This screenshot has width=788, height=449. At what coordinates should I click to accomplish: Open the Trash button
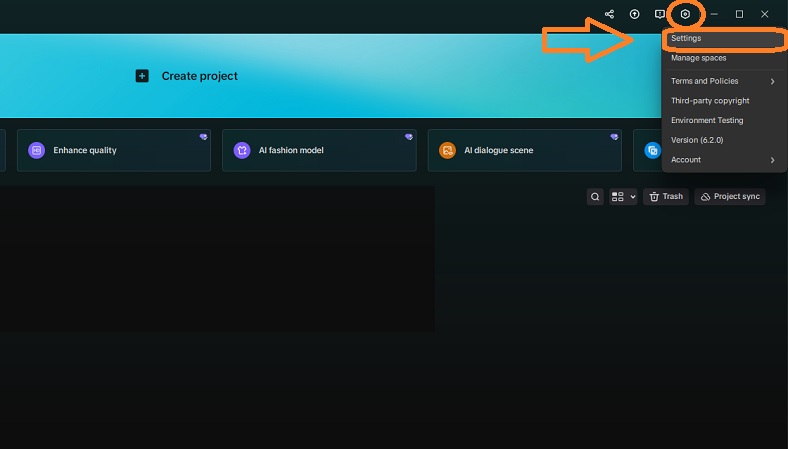[x=666, y=197]
